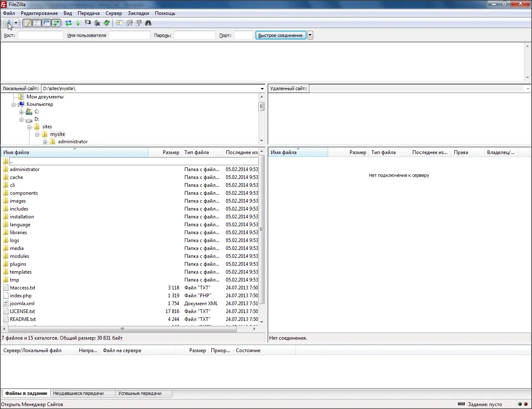Open the Локальный сайт path dropdown

(x=262, y=88)
